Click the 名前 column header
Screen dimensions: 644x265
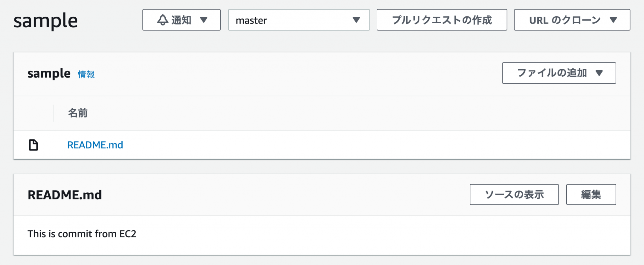click(77, 113)
